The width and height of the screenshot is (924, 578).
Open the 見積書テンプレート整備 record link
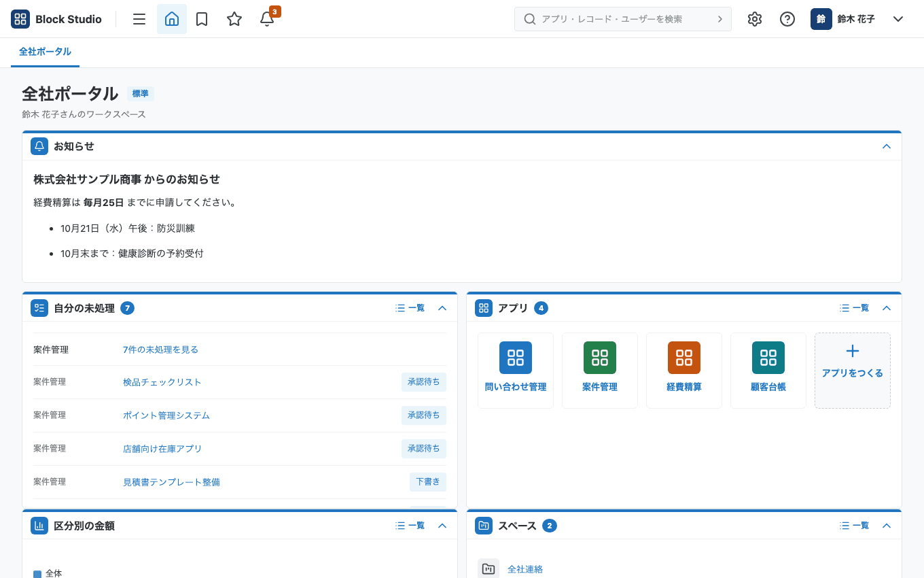click(171, 482)
